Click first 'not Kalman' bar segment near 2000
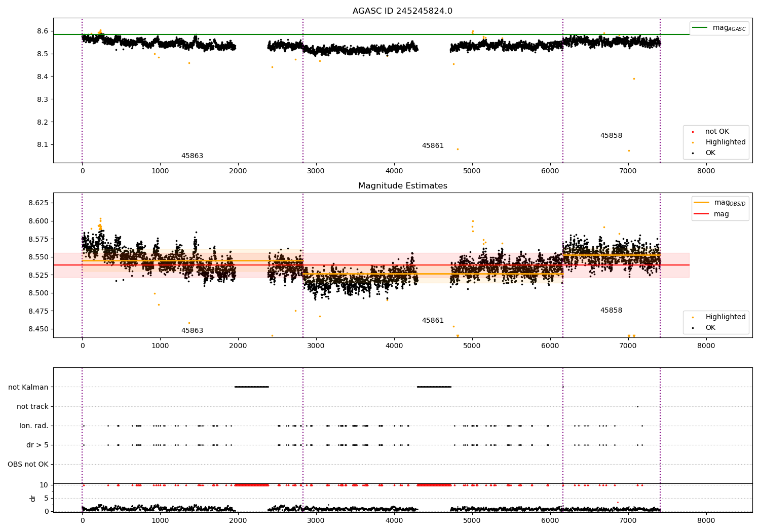 pos(252,387)
